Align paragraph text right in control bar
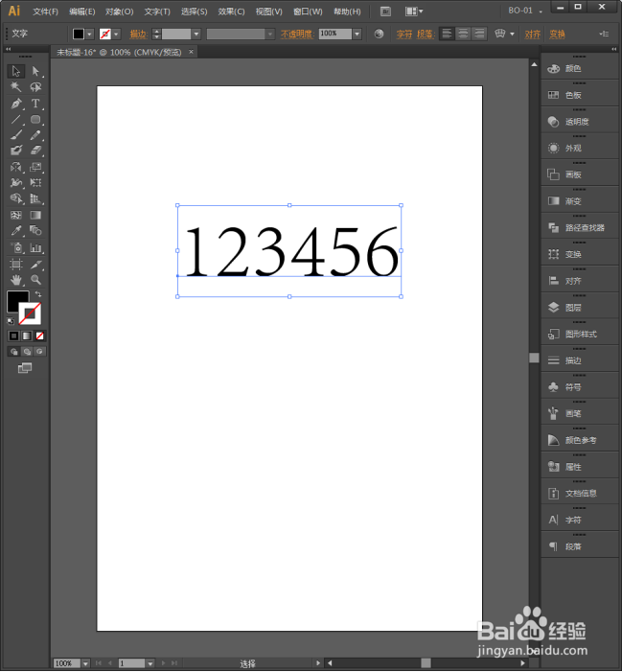The width and height of the screenshot is (622, 672). coord(479,34)
